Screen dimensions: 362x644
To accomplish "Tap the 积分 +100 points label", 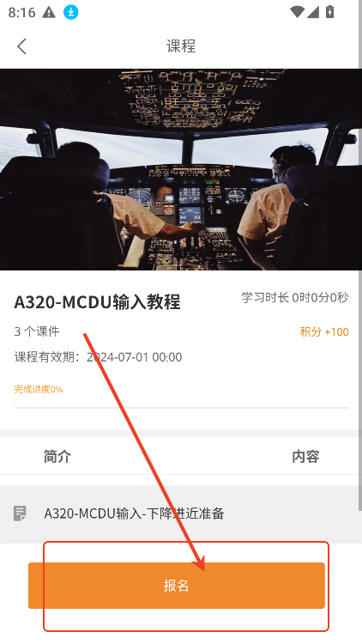I will click(x=324, y=331).
